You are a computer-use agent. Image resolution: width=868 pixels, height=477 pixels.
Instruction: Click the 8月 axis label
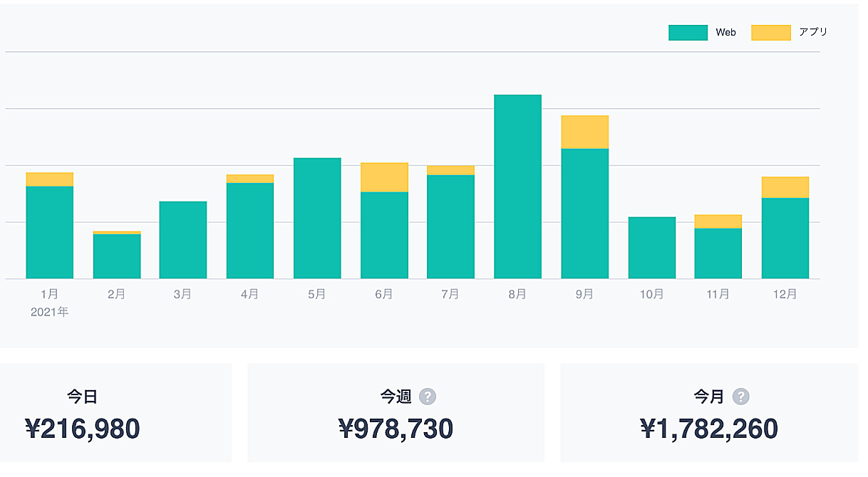point(517,294)
